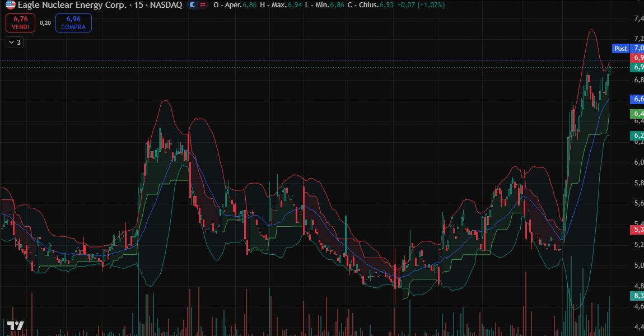Click the TradingView logo in the chart corner
644x336 pixels.
click(x=16, y=326)
